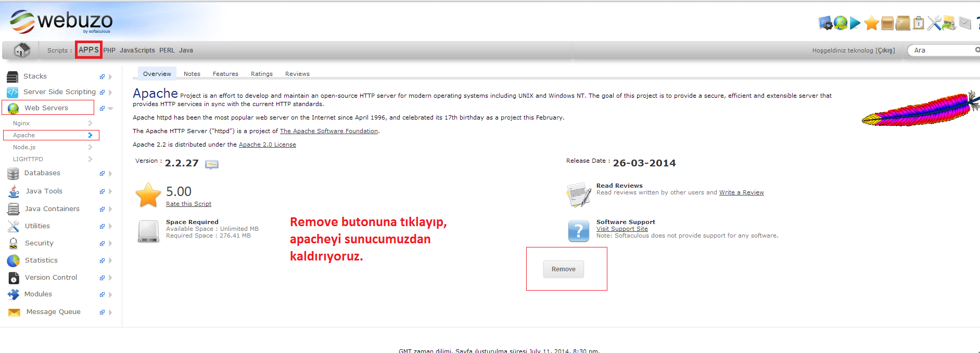Screen dimensions: 980x353
Task: Click the folder with green arrow toolbar icon
Action: tap(949, 23)
